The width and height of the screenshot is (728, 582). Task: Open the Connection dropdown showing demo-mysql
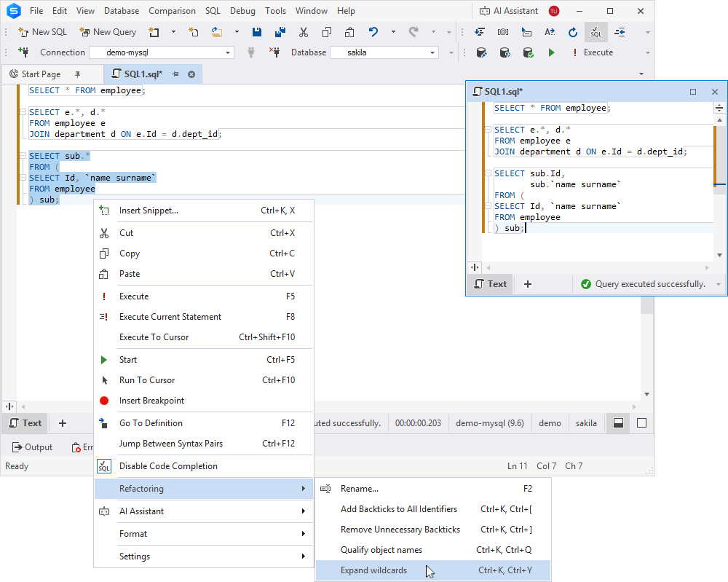pos(227,52)
